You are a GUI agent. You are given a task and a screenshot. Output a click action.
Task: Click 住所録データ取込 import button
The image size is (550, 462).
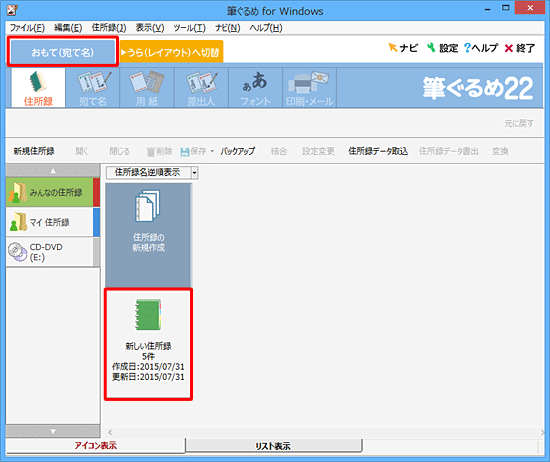378,151
